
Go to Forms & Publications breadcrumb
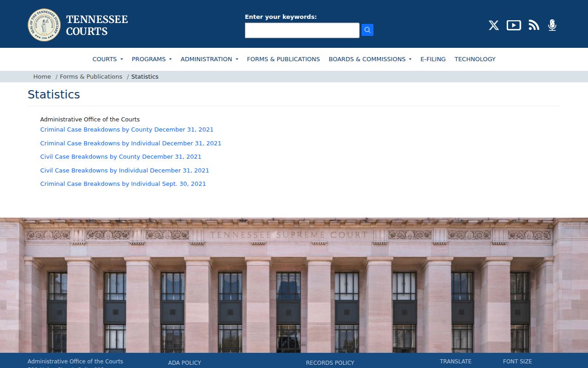(91, 76)
